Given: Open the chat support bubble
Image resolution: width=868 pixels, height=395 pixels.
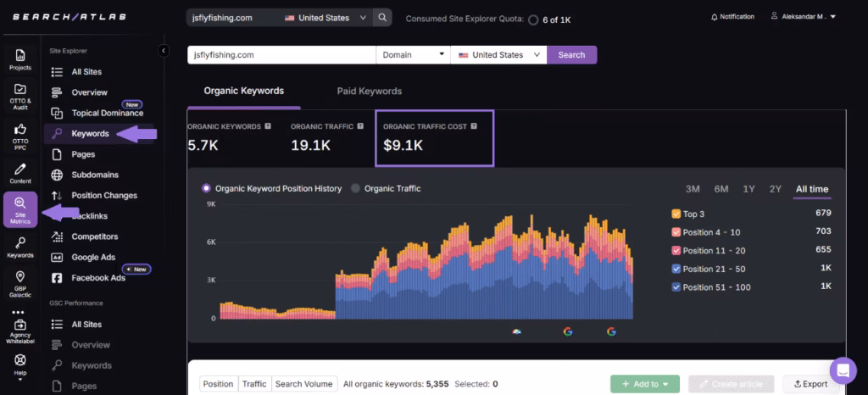Looking at the screenshot, I should (843, 370).
